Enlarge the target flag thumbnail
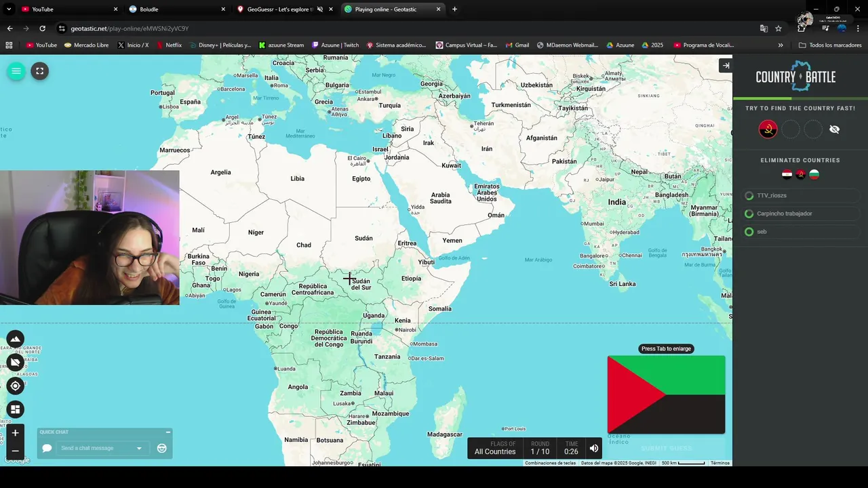The image size is (868, 488). coord(666,394)
